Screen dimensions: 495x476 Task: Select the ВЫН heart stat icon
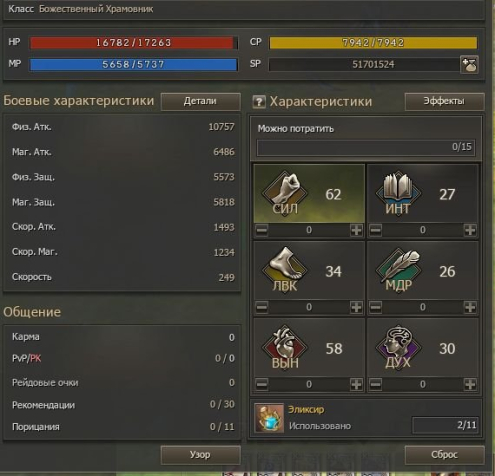coord(285,348)
